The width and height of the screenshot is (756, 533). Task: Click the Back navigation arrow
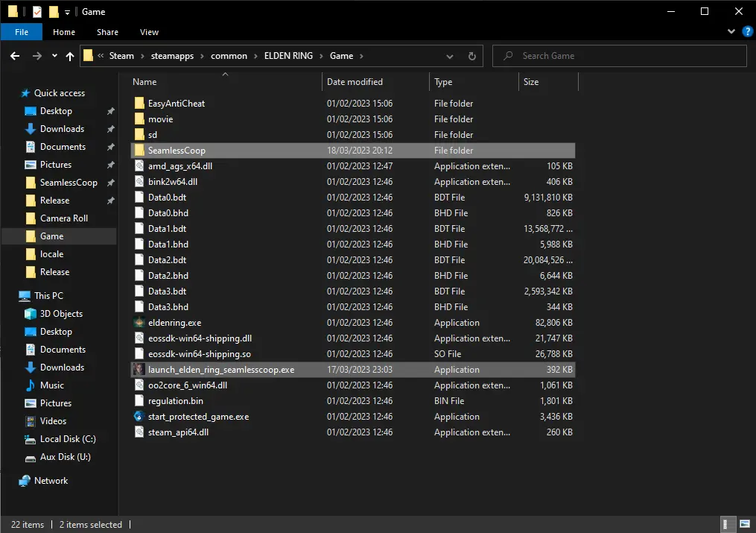point(15,56)
